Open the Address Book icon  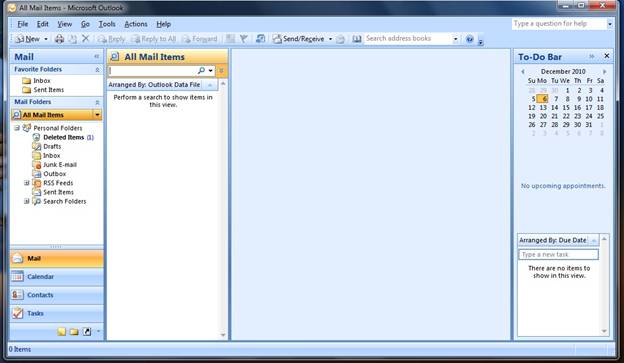[x=357, y=39]
